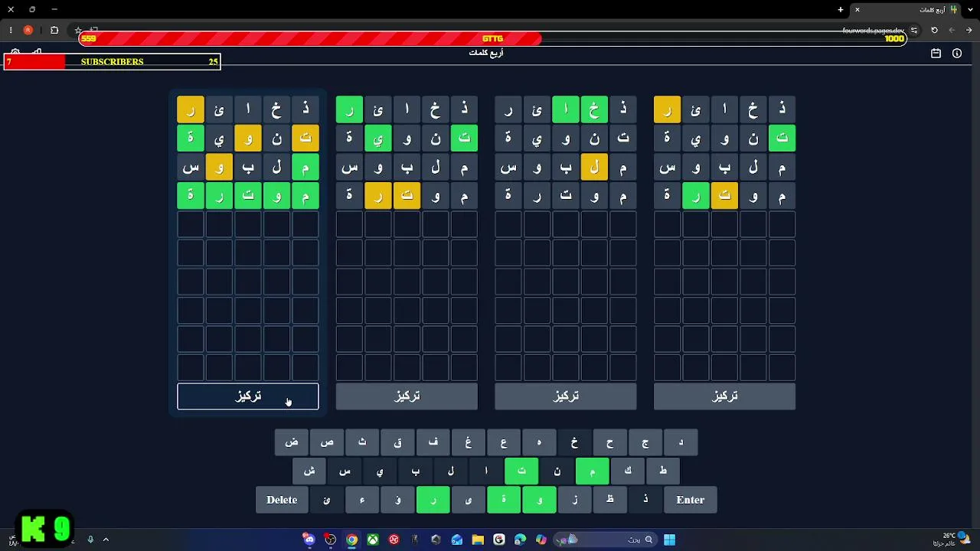980x551 pixels.
Task: Open the calendar icon in game header
Action: point(936,54)
